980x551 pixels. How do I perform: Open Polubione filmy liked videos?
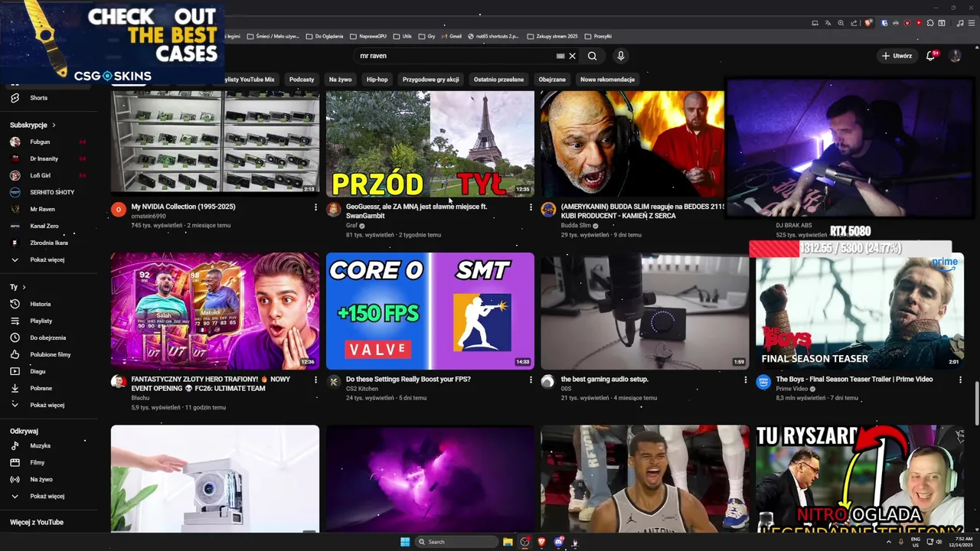click(x=50, y=354)
